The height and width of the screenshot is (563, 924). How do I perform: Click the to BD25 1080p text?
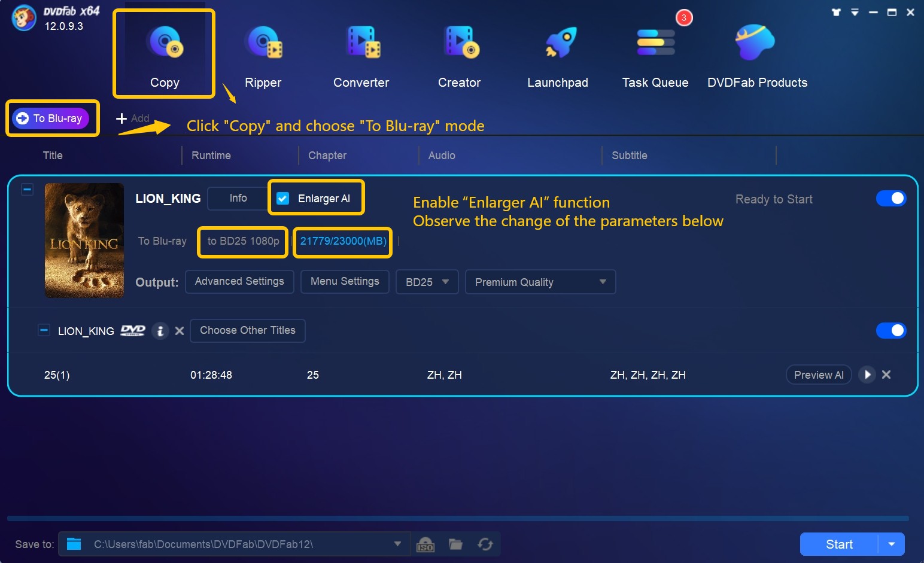(x=244, y=241)
